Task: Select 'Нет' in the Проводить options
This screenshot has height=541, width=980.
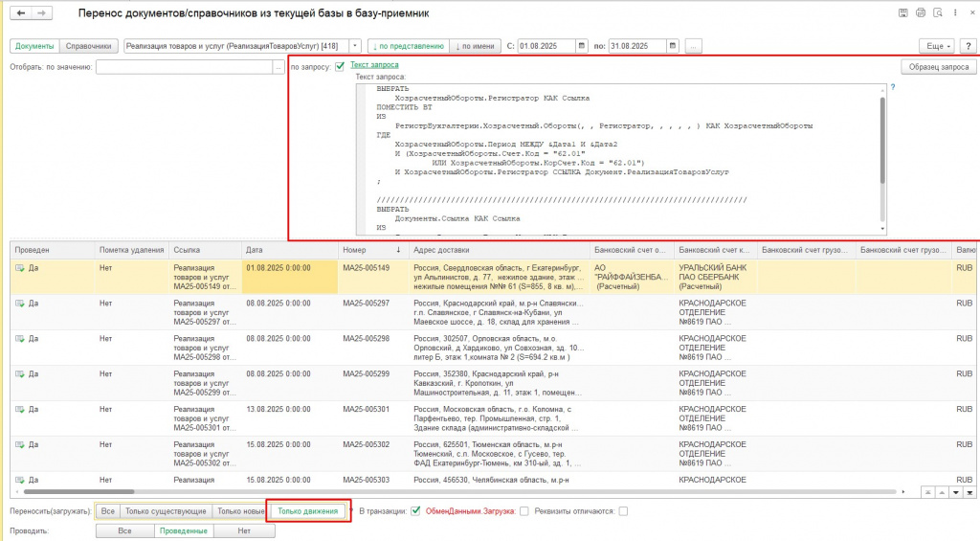Action: tap(244, 530)
